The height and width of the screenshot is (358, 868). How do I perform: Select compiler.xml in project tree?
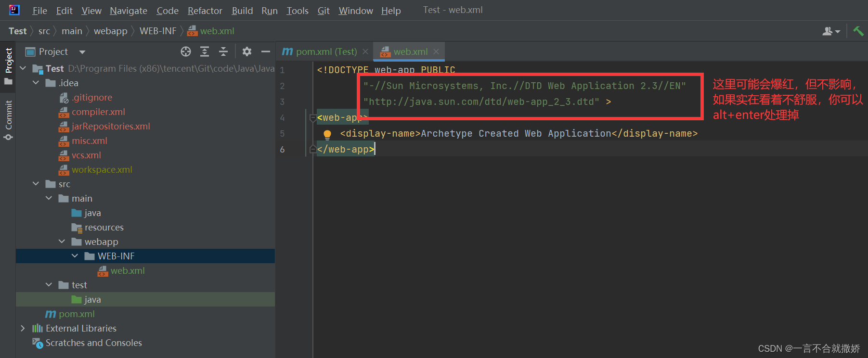(98, 112)
